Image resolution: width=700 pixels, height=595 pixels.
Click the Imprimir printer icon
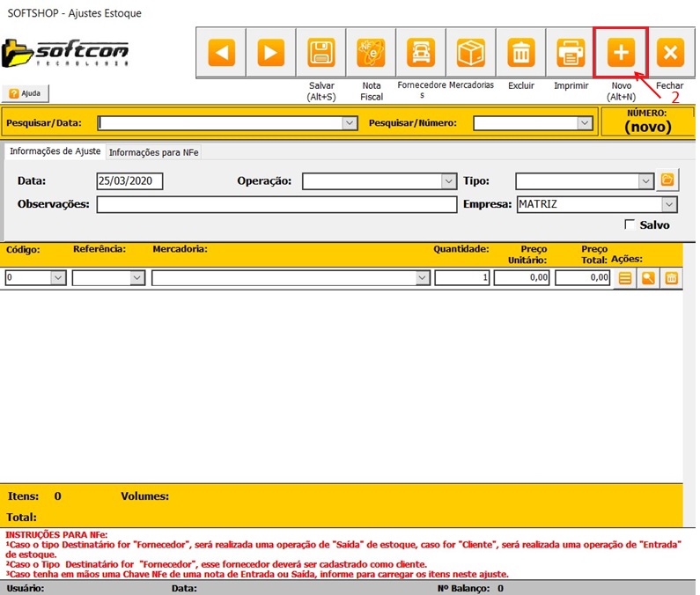[x=571, y=53]
